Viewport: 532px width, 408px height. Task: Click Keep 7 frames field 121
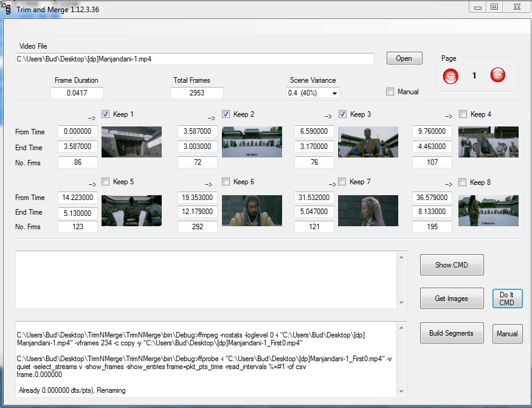[x=314, y=227]
